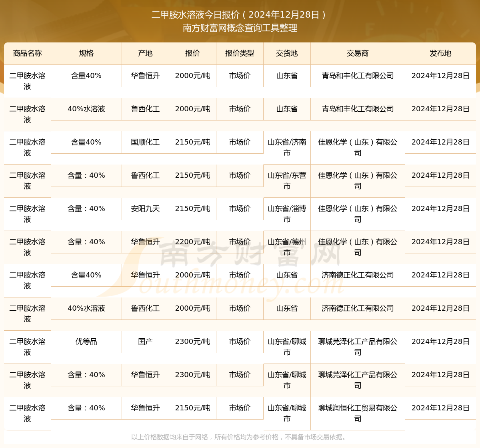This screenshot has height=448, width=480.
Task: Click the 报价 column header
Action: 192,53
